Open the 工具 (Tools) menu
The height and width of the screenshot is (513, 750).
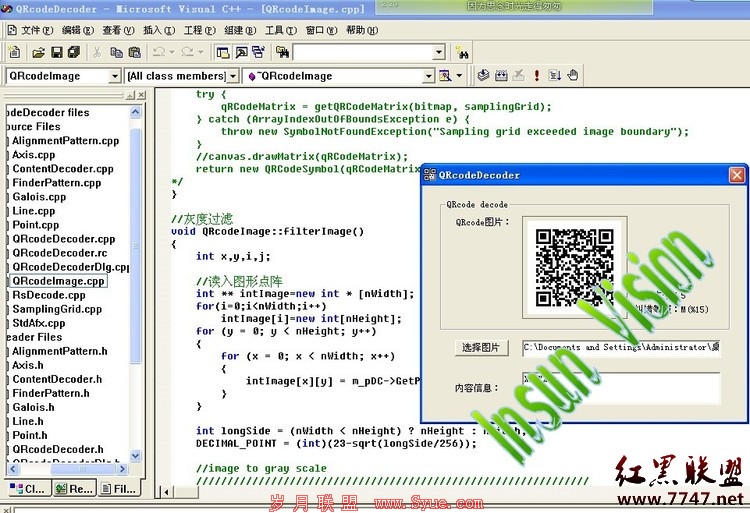tap(281, 30)
